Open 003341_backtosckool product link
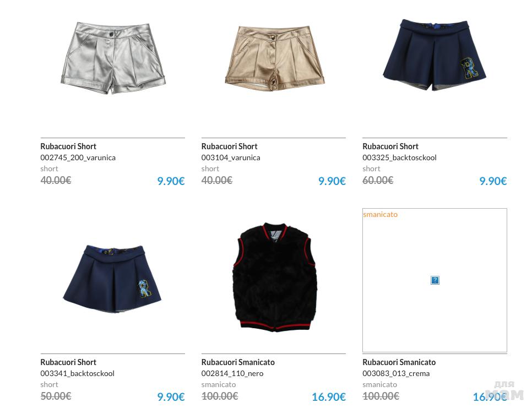 point(77,373)
